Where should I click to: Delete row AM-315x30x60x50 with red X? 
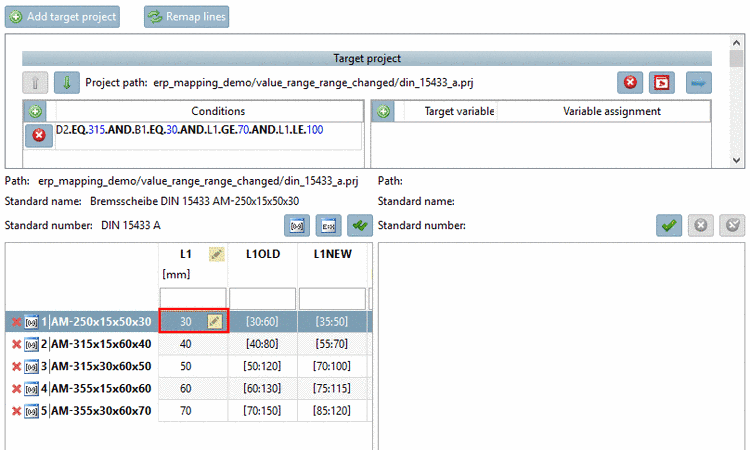pyautogui.click(x=16, y=367)
